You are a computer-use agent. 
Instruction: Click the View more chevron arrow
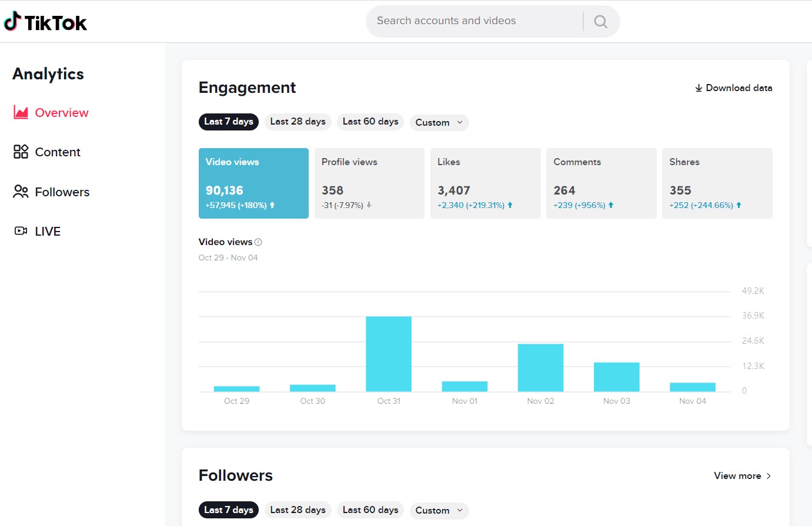point(768,476)
